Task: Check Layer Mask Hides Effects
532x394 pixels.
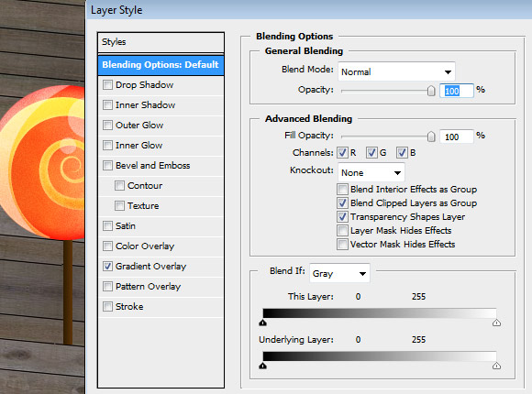Action: point(342,231)
